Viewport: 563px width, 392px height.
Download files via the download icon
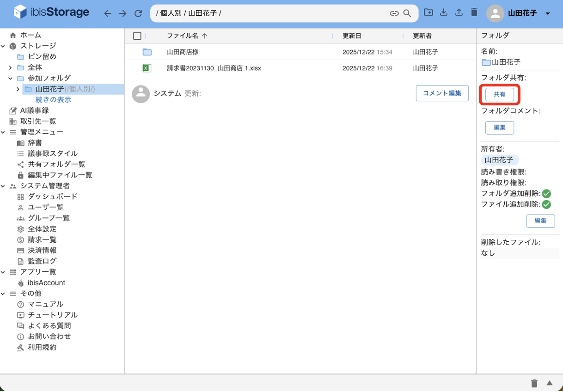point(443,12)
